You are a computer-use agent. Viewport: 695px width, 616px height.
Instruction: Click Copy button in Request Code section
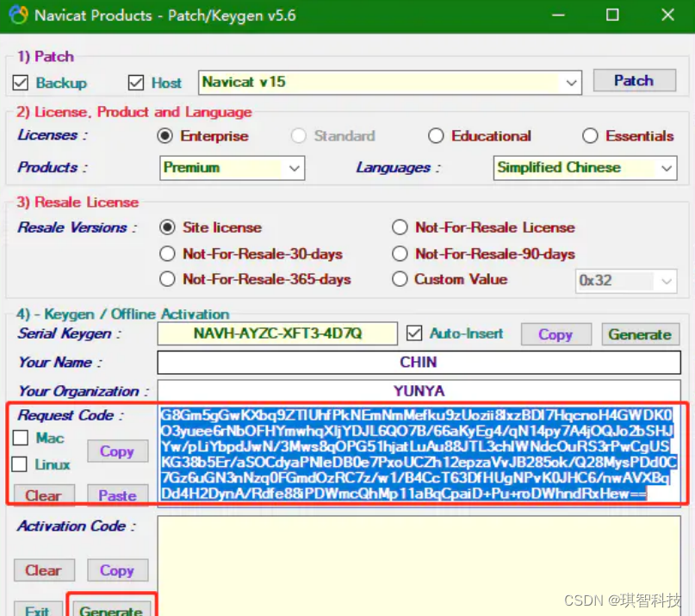(117, 451)
